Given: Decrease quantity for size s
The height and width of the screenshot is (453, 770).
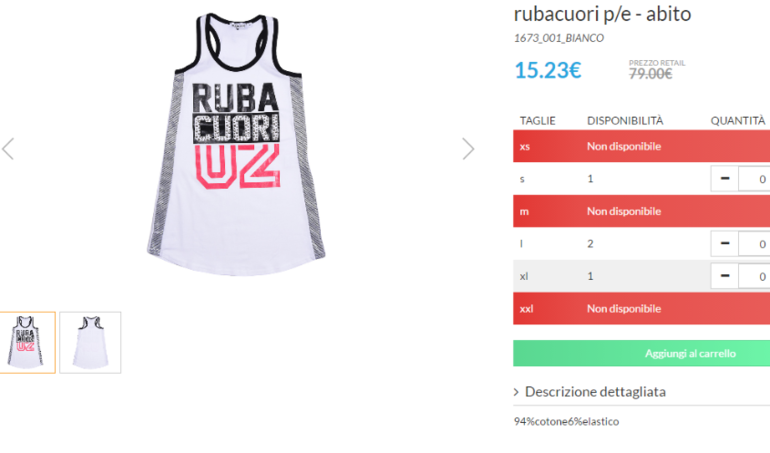Looking at the screenshot, I should [x=724, y=179].
